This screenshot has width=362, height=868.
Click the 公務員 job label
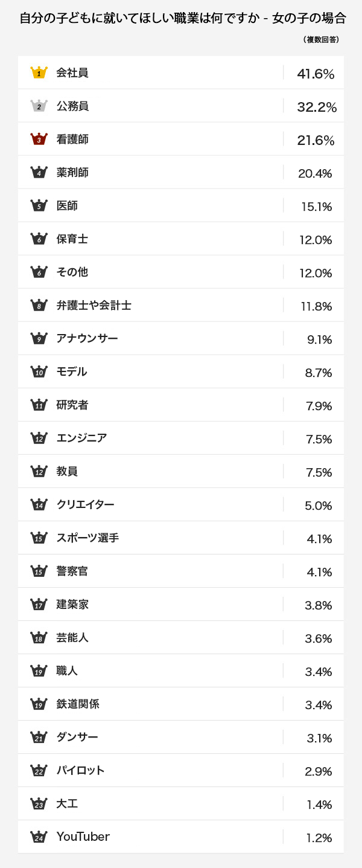click(x=72, y=106)
